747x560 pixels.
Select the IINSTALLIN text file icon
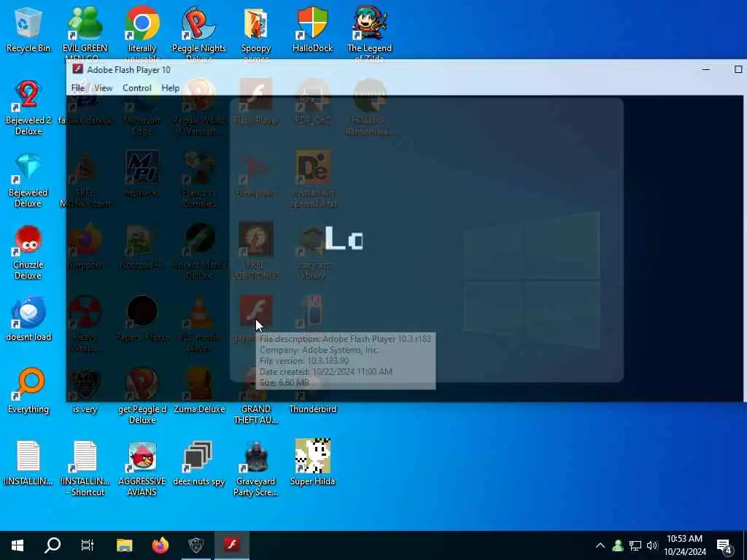click(28, 463)
